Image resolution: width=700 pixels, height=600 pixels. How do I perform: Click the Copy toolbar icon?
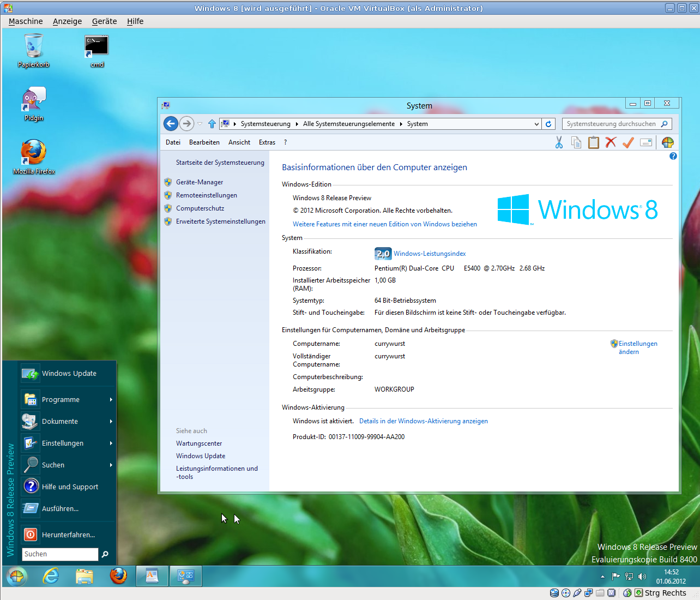coord(576,142)
